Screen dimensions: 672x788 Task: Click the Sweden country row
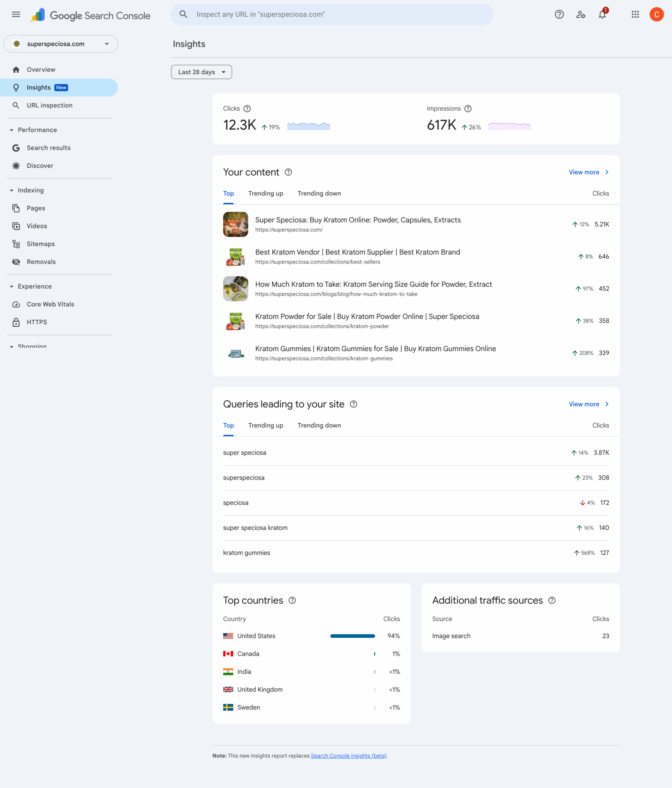311,708
